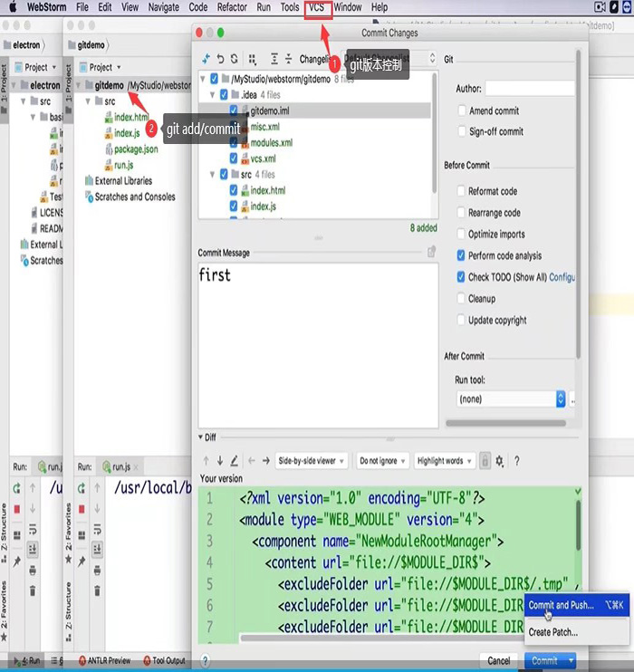This screenshot has width=634, height=672.
Task: Jump to previous difference arrow in Diff toolbar
Action: [x=207, y=461]
